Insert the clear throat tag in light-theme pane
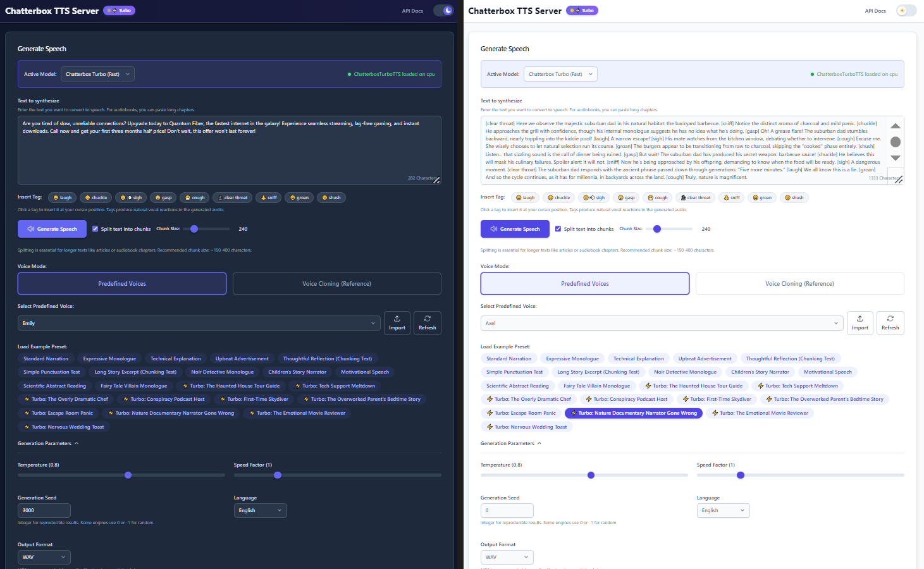This screenshot has height=569, width=924. click(x=696, y=197)
